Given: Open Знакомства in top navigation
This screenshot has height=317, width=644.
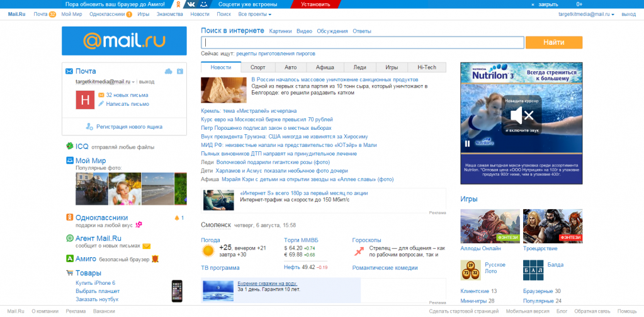Looking at the screenshot, I should (169, 14).
